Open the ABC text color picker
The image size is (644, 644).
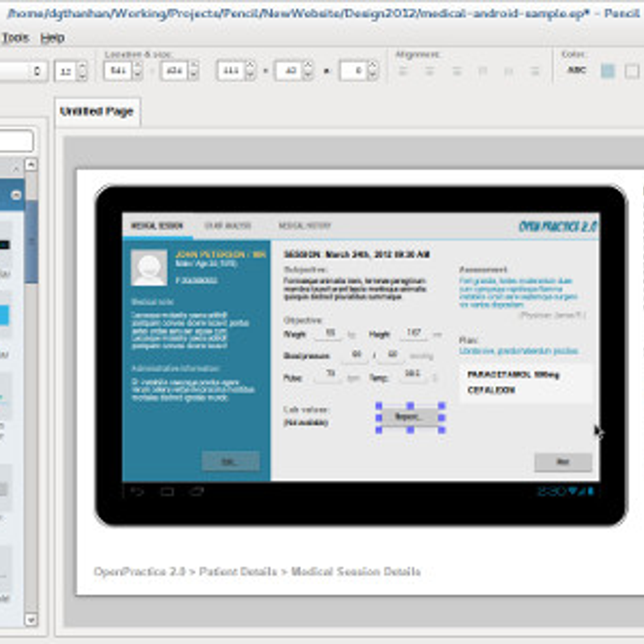point(576,70)
